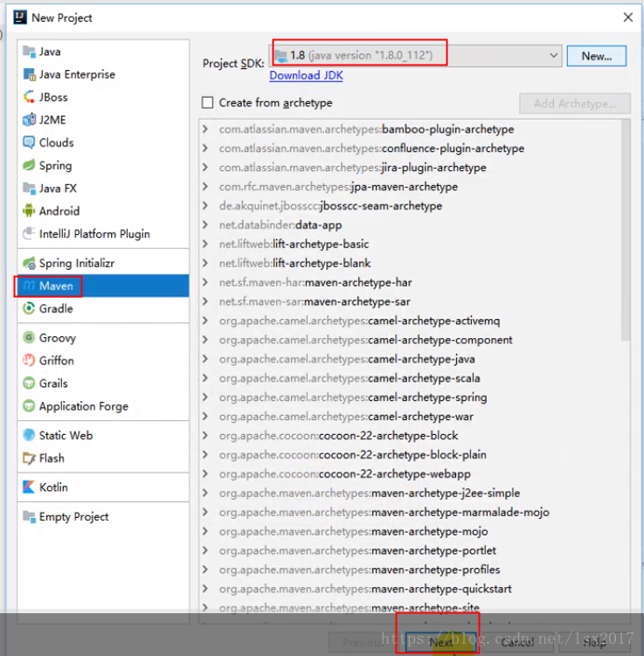Click the Java FX icon

click(x=29, y=189)
